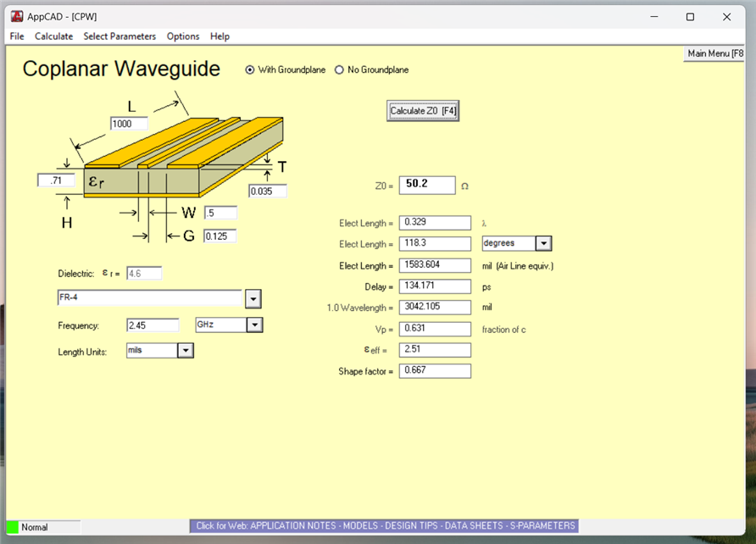Open the Length Units mils dropdown
The height and width of the screenshot is (544, 756).
pos(186,351)
